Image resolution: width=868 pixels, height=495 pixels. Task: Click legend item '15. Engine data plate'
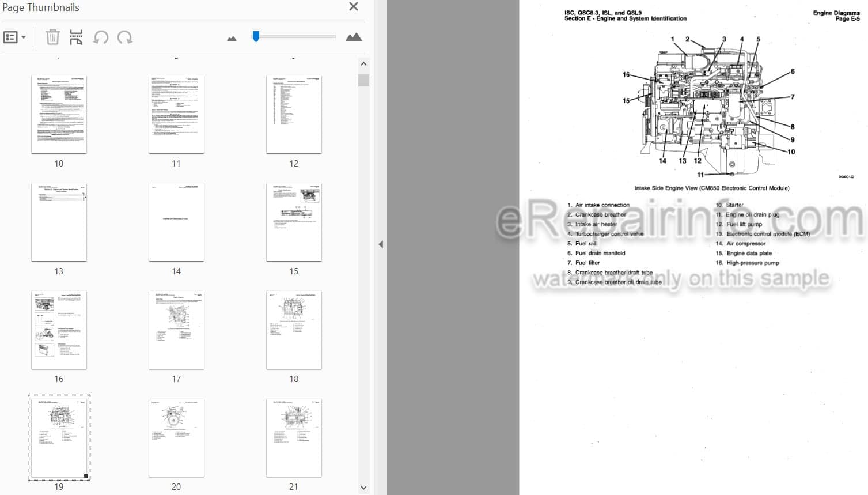[744, 253]
